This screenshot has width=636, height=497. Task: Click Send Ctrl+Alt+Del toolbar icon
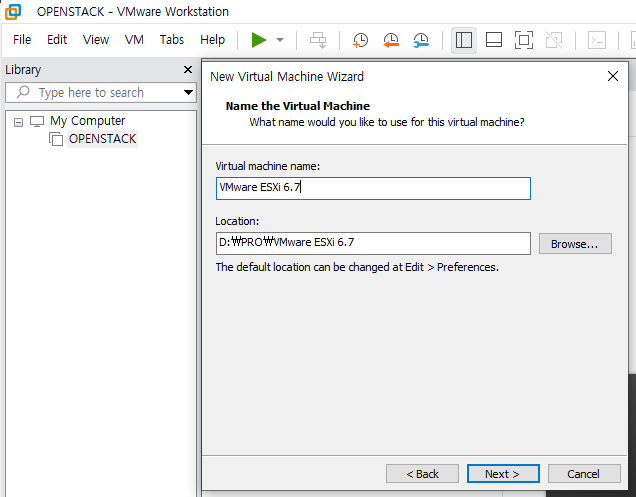[318, 40]
